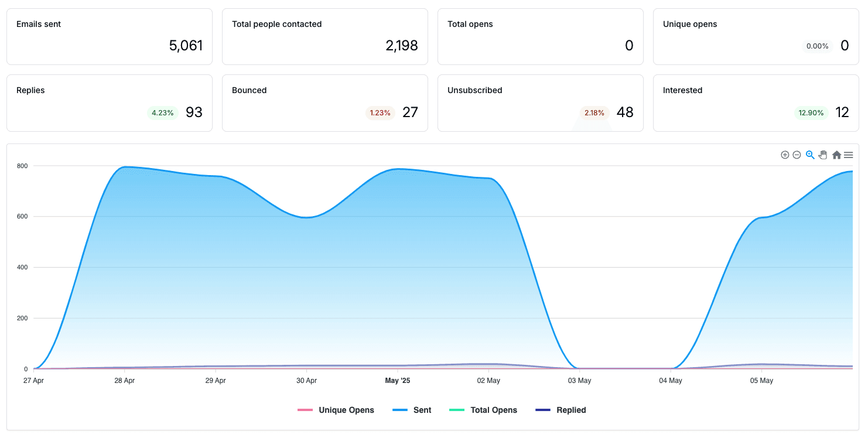
Task: Reset chart zoom with the home icon
Action: click(836, 155)
